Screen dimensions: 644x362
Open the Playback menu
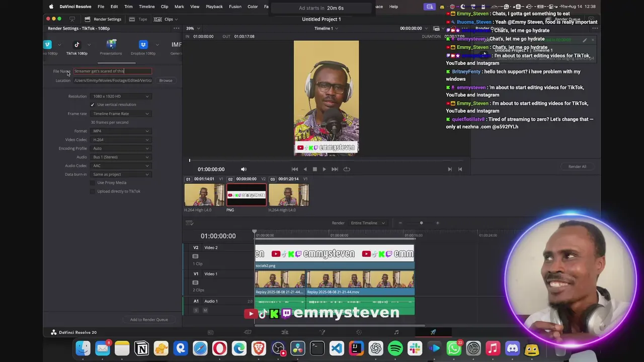pos(214,7)
